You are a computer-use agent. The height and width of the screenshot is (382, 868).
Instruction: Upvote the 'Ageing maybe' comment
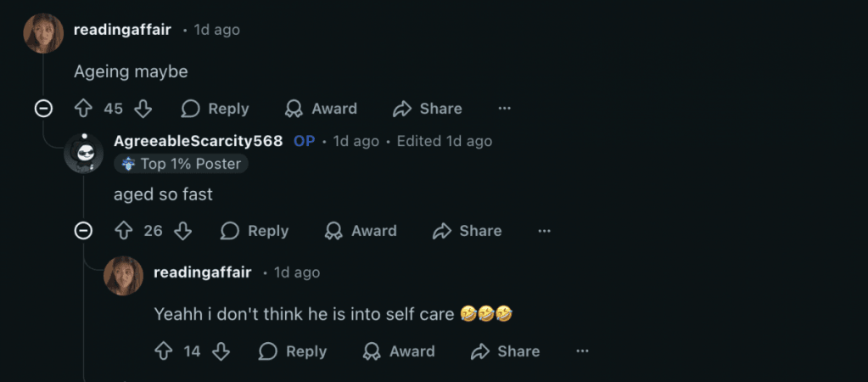point(83,109)
